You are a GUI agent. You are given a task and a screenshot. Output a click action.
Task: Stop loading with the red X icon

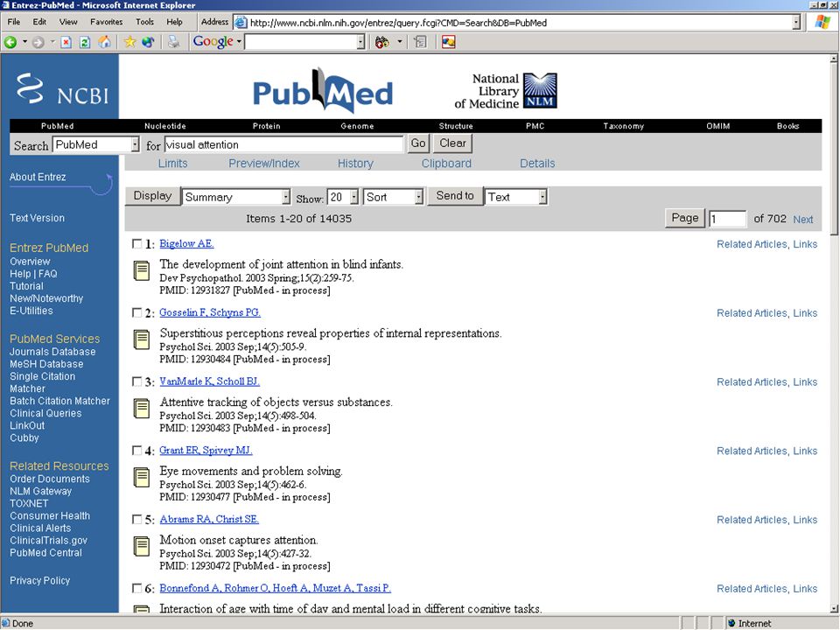point(66,42)
